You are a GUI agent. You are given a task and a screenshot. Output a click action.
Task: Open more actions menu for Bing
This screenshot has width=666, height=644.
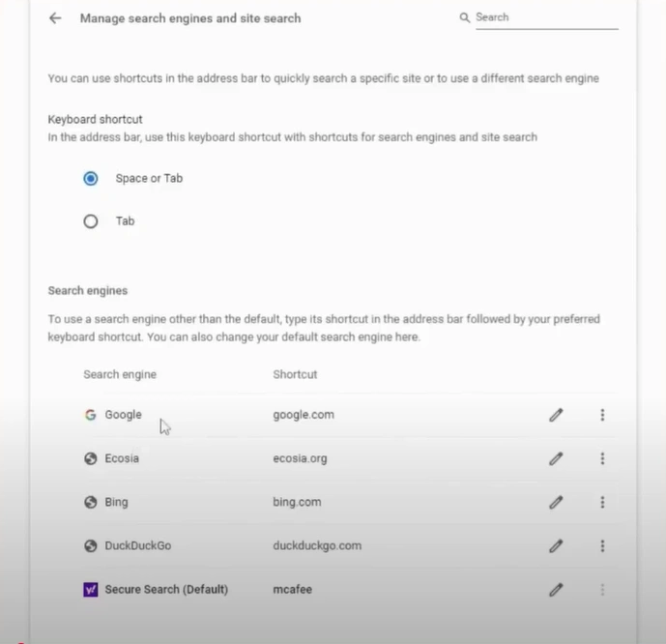(602, 503)
